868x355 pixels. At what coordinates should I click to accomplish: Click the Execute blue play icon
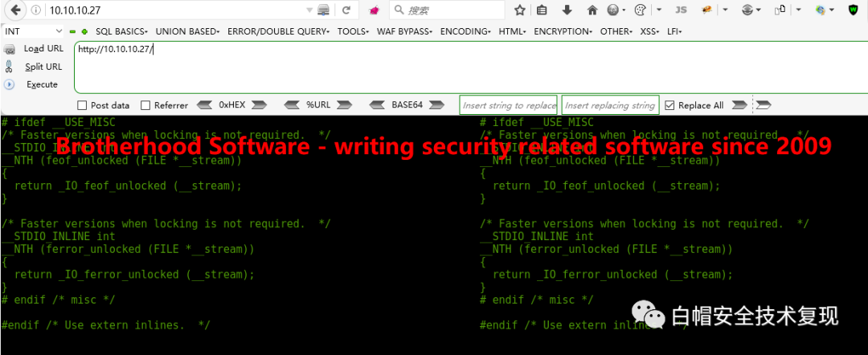(x=9, y=84)
